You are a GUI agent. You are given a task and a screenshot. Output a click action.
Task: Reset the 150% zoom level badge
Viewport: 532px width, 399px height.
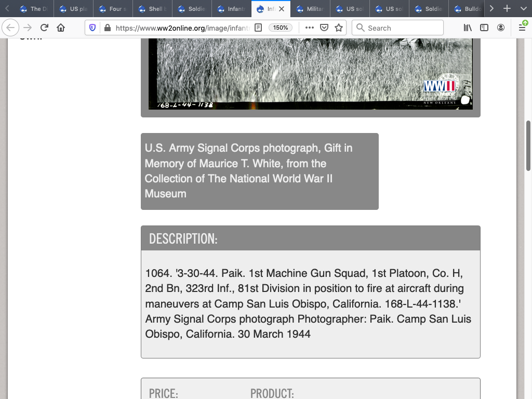click(281, 28)
